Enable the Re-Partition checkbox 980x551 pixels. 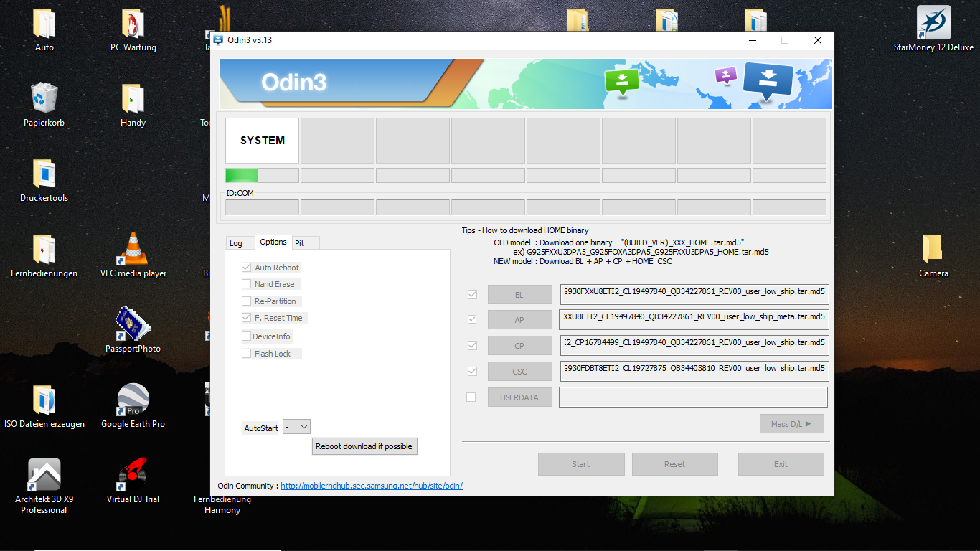(247, 301)
